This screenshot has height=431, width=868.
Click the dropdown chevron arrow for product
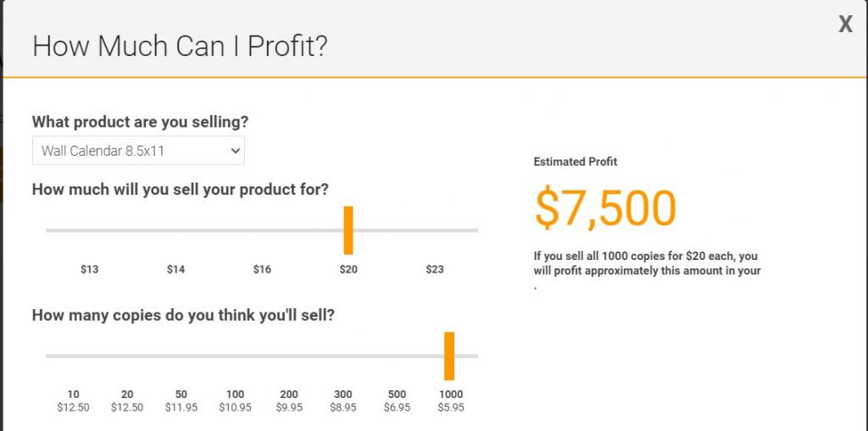[236, 151]
